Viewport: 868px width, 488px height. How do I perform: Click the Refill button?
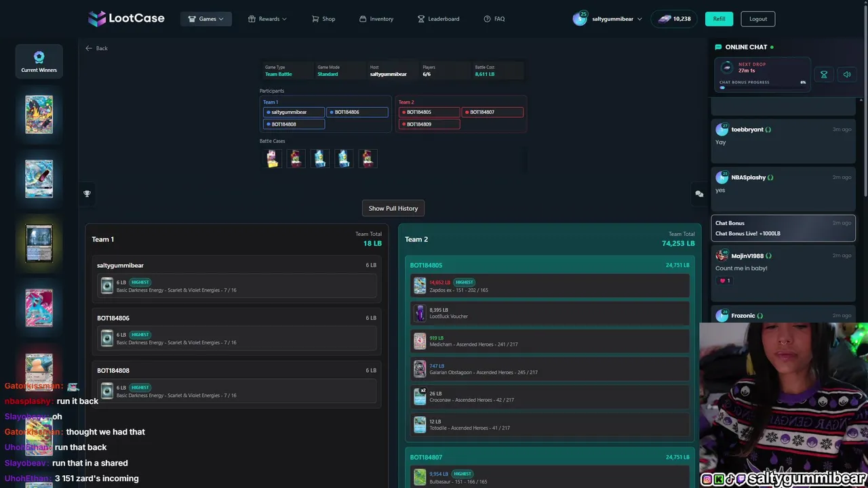(719, 19)
